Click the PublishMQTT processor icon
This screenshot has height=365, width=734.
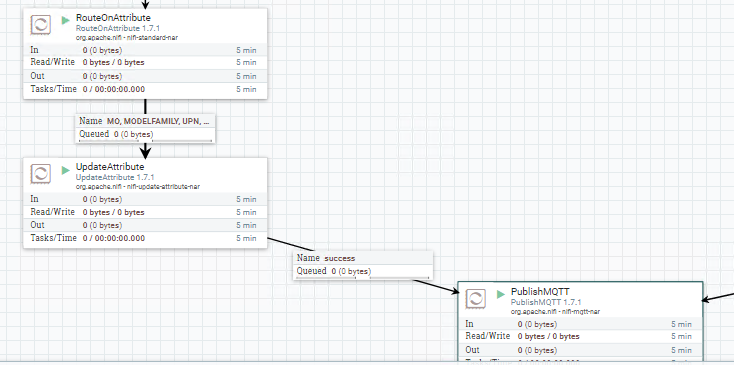coord(476,298)
